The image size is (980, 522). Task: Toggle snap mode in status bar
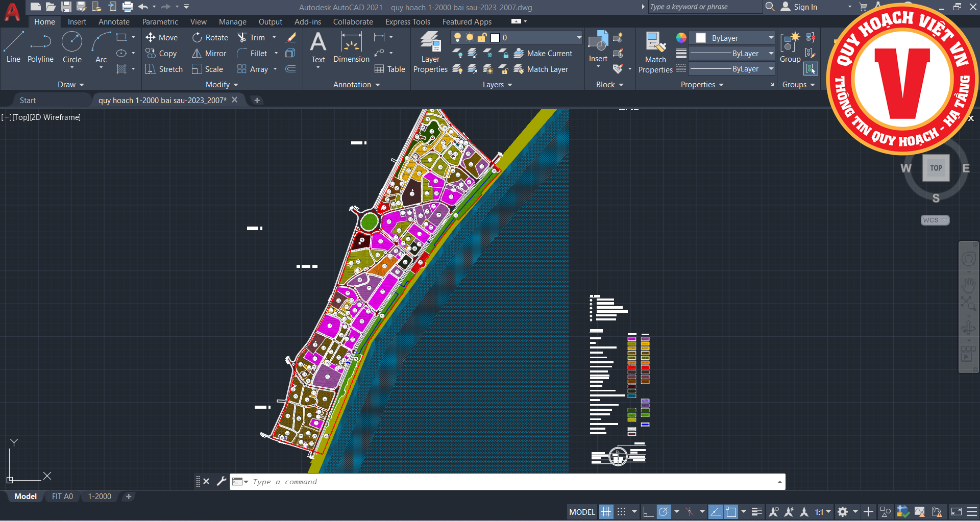tap(621, 512)
